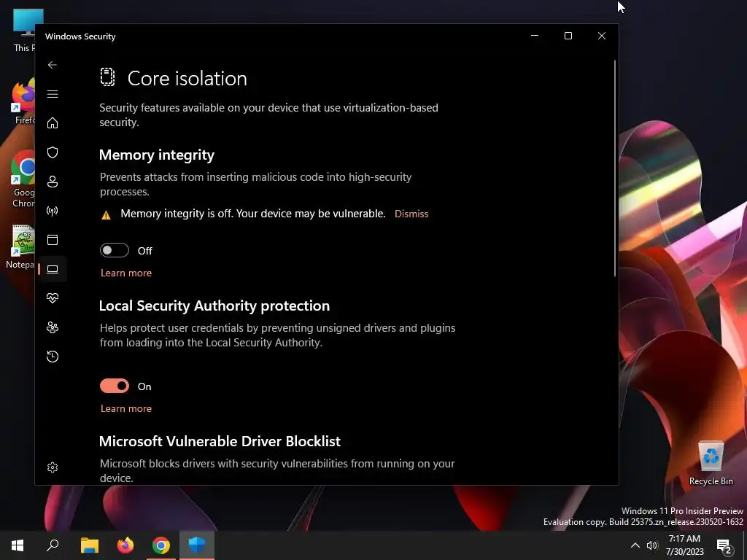Select Device security laptop icon
747x560 pixels.
[53, 269]
